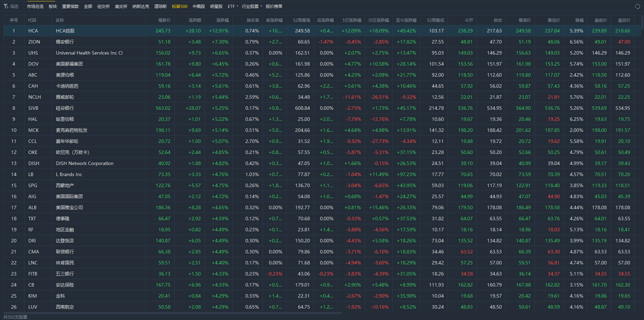Click the SIVB ticker code
This screenshot has width=644, height=320.
[x=33, y=108]
